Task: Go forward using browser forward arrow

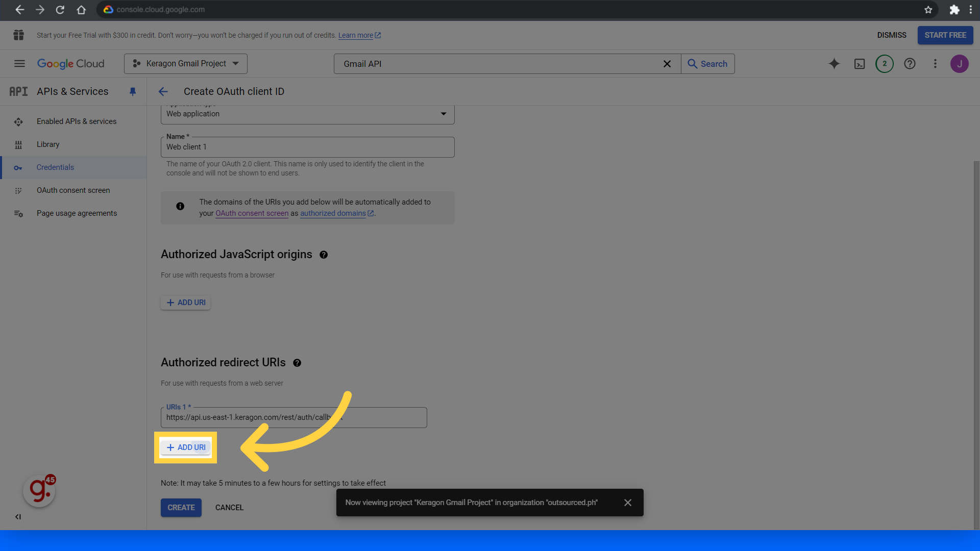Action: 40,10
